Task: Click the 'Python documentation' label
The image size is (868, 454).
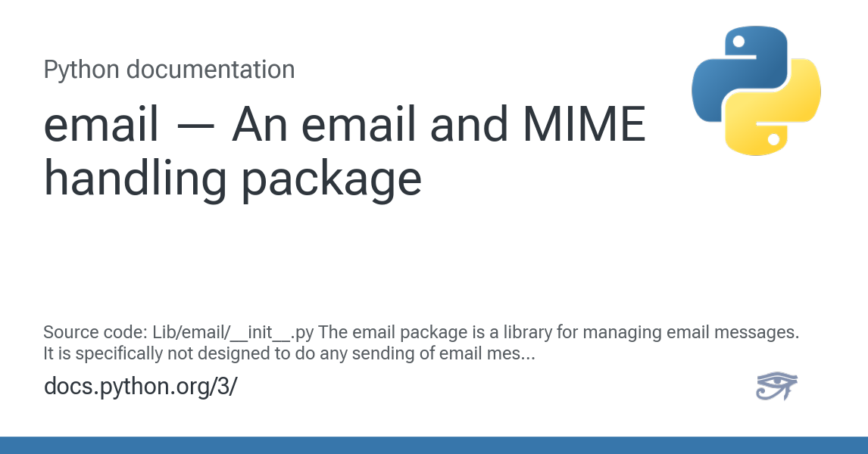Action: point(169,70)
